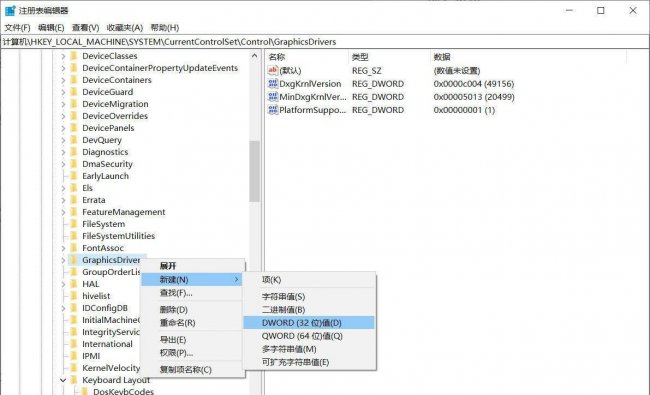Select 二进制值(B) in the submenu
Screen dimensions: 650x395
coord(309,310)
